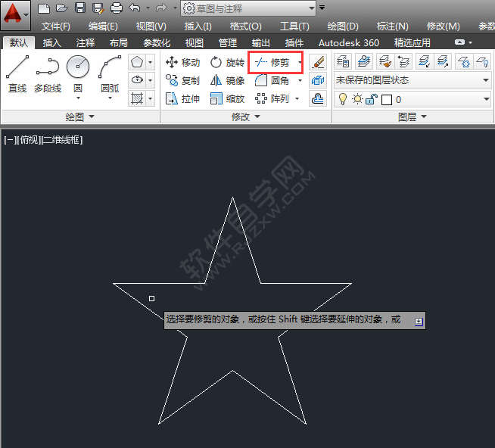This screenshot has height=448, width=495.
Task: Toggle layer 0 freeze sun icon
Action: point(357,99)
